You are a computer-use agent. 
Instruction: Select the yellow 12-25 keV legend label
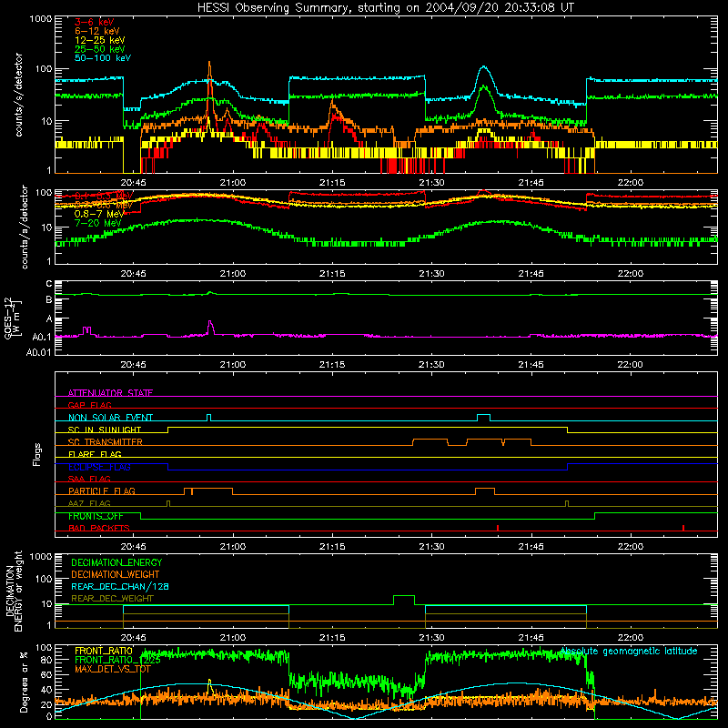100,40
